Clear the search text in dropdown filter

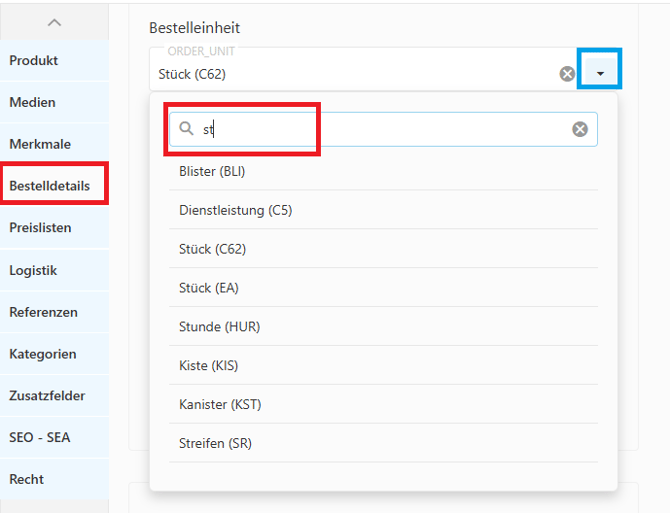pyautogui.click(x=579, y=129)
